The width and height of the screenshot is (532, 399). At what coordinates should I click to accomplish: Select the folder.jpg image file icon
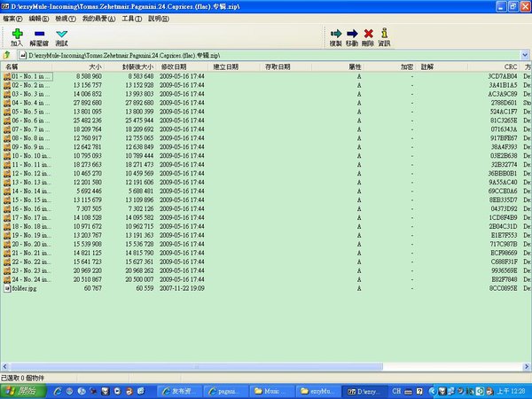click(7, 288)
